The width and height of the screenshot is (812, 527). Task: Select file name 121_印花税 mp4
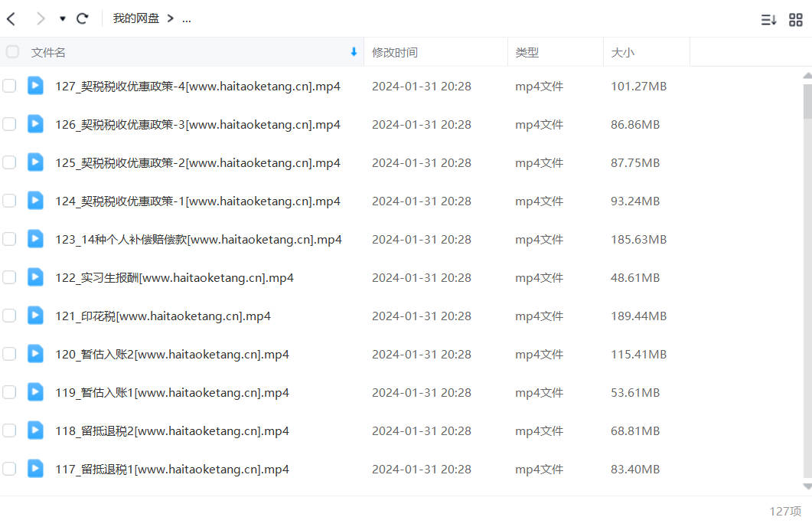pyautogui.click(x=163, y=316)
